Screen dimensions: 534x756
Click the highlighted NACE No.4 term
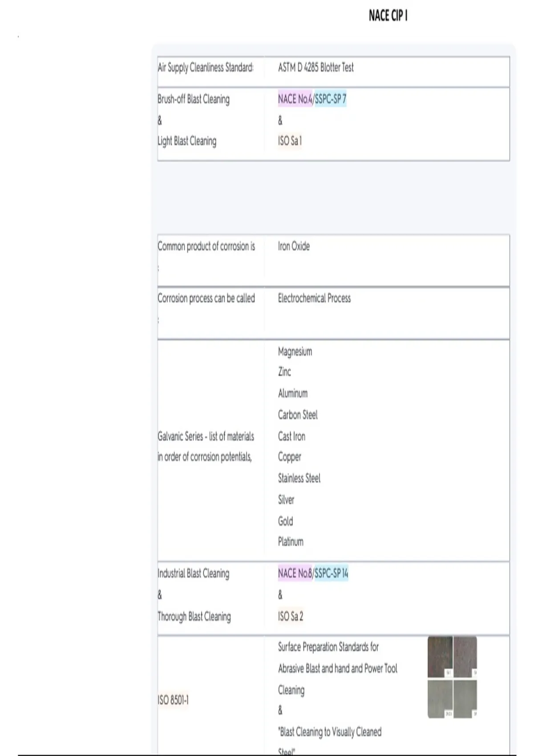pyautogui.click(x=295, y=99)
